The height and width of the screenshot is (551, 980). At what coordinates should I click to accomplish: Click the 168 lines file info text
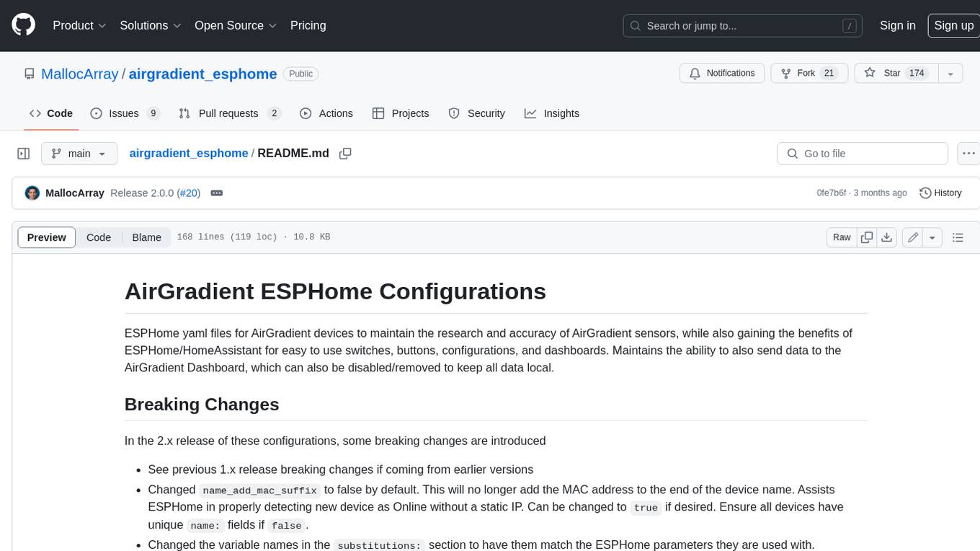click(x=253, y=237)
